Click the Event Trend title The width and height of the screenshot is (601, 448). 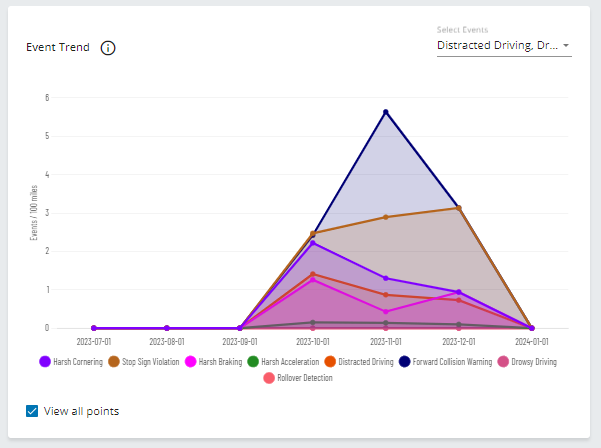pyautogui.click(x=58, y=47)
